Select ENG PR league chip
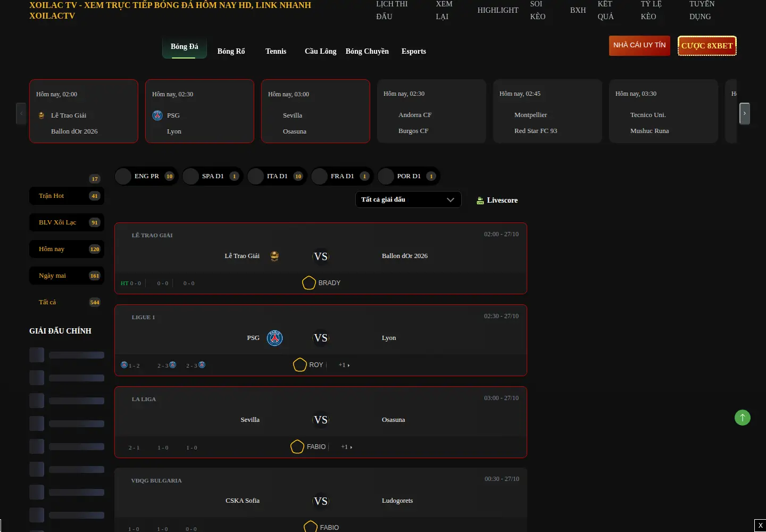This screenshot has height=532, width=766. [146, 176]
